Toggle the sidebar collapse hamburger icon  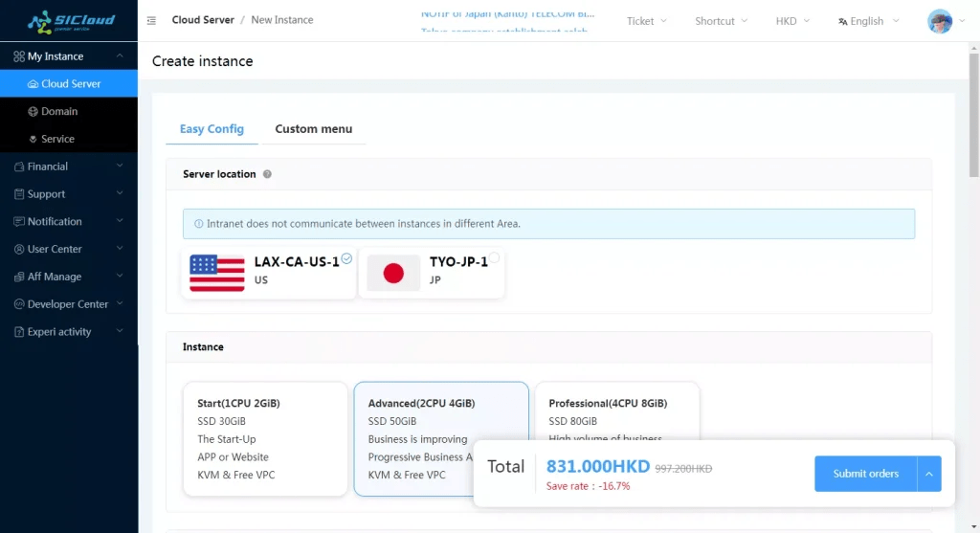[152, 20]
